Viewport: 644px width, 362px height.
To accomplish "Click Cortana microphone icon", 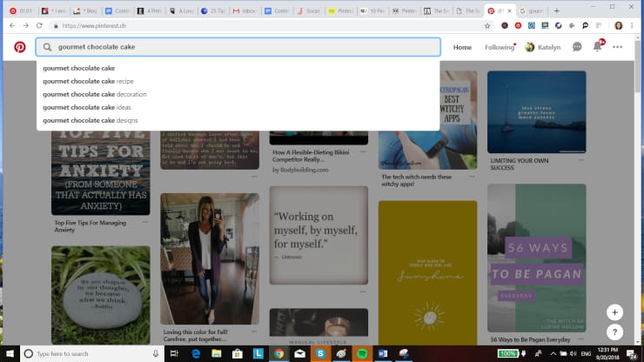I will [156, 353].
